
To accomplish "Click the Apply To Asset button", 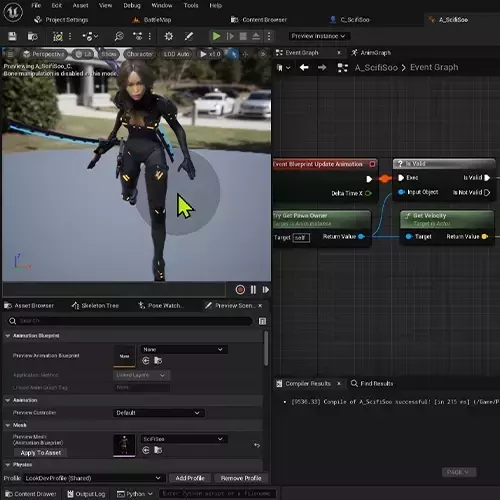I will (41, 453).
